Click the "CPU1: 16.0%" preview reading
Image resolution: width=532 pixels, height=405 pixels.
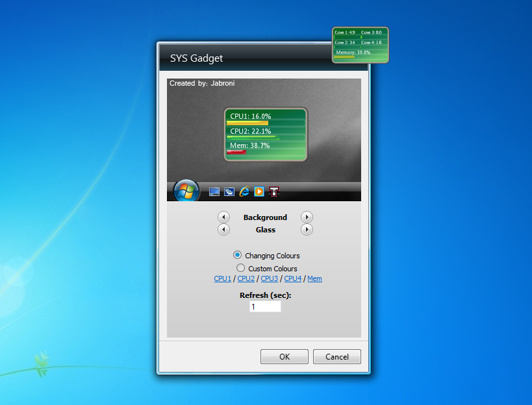pyautogui.click(x=250, y=116)
